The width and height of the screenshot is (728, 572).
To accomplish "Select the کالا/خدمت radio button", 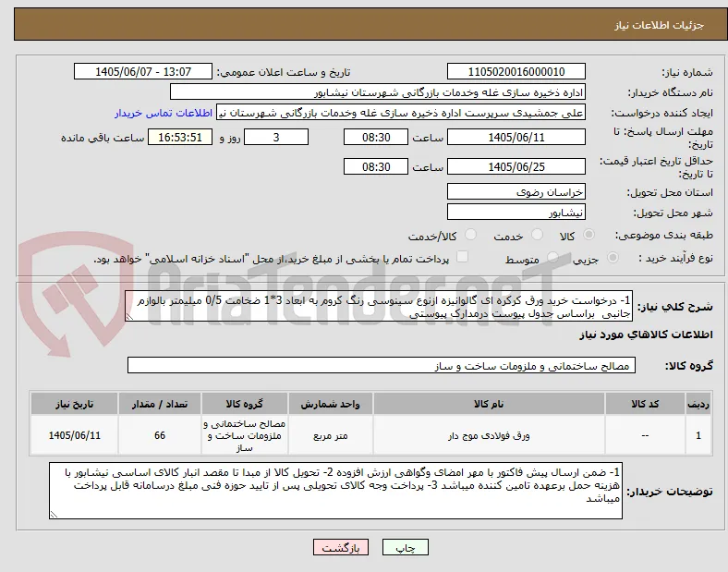I will [x=471, y=235].
